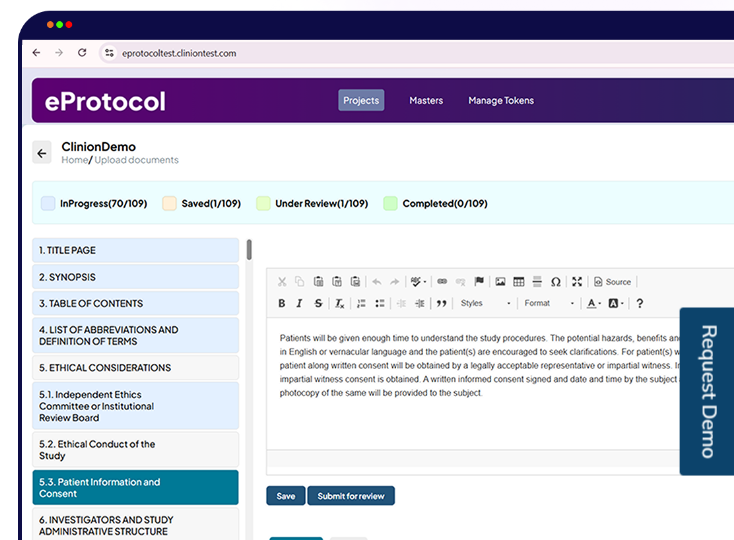Toggle bold formatting in the editor

tap(282, 303)
